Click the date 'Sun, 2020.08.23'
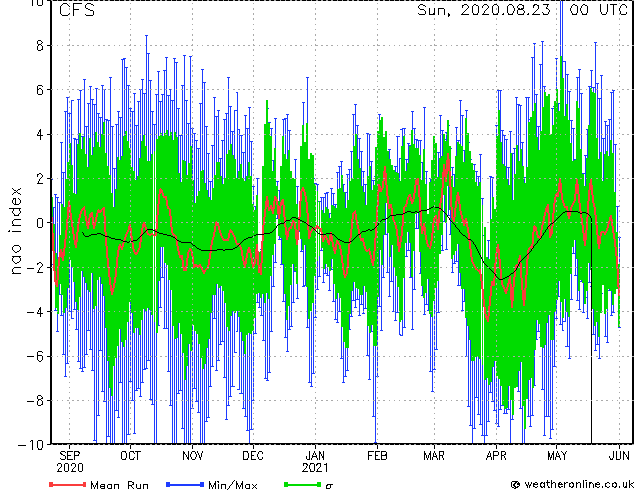This screenshot has width=634, height=490. (x=484, y=10)
